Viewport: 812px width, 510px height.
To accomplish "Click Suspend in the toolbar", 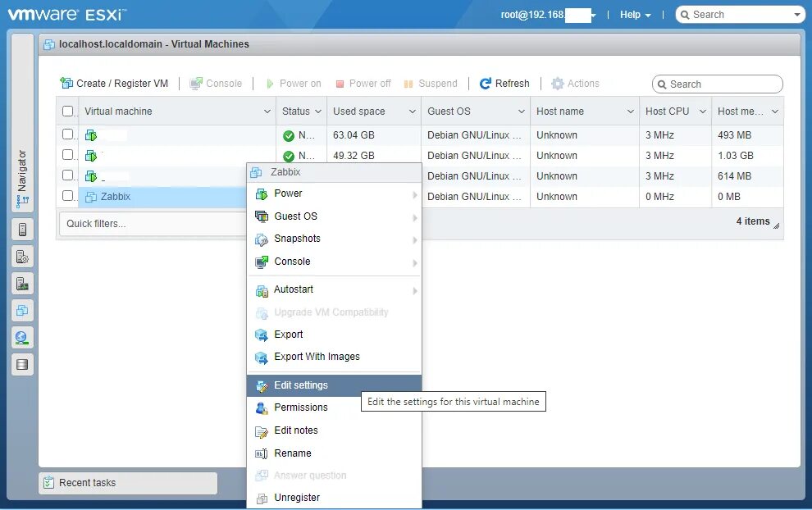I will [x=431, y=84].
